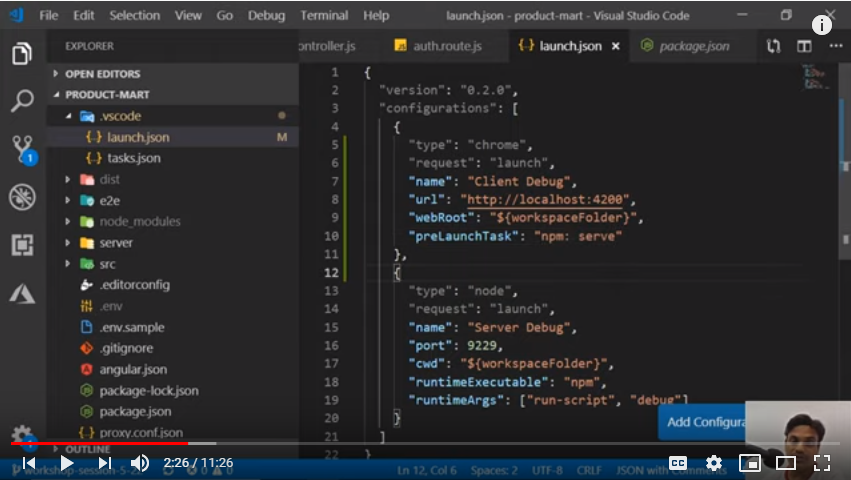Image resolution: width=851 pixels, height=480 pixels.
Task: Open the Debug view icon
Action: [22, 197]
